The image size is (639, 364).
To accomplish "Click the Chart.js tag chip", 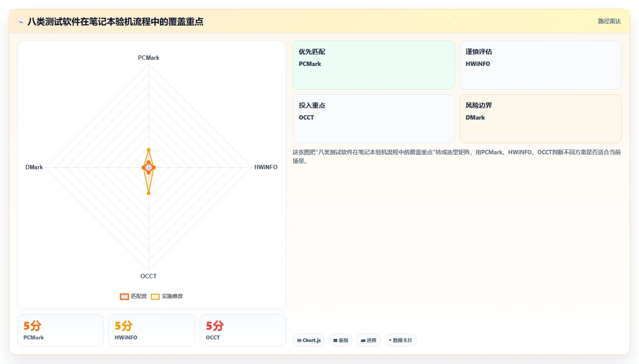I will pyautogui.click(x=309, y=340).
